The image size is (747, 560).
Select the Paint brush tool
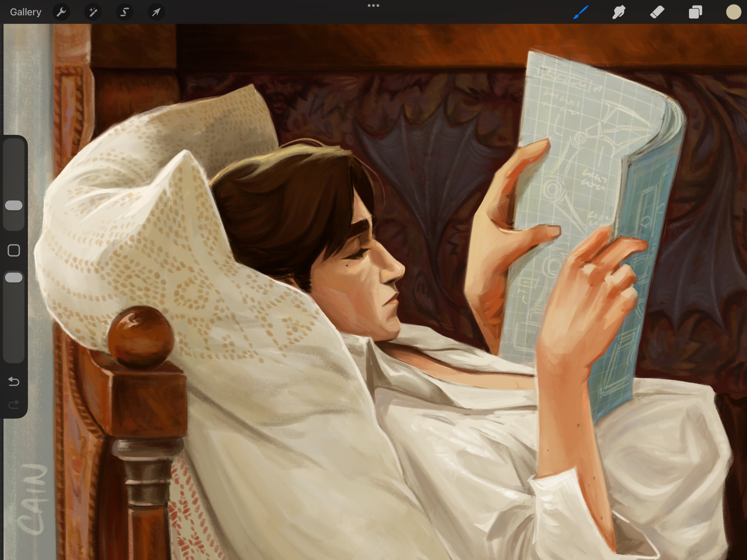click(x=581, y=12)
